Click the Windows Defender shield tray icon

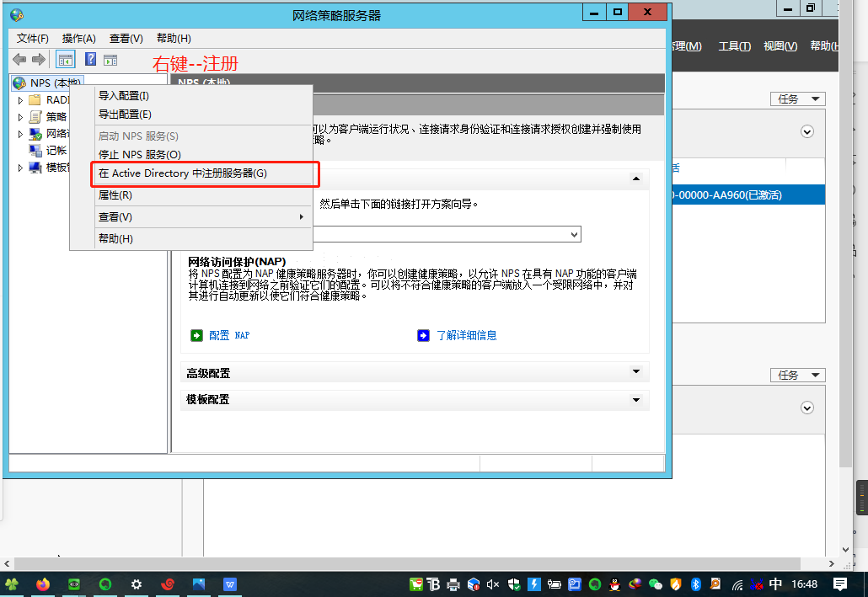click(514, 584)
